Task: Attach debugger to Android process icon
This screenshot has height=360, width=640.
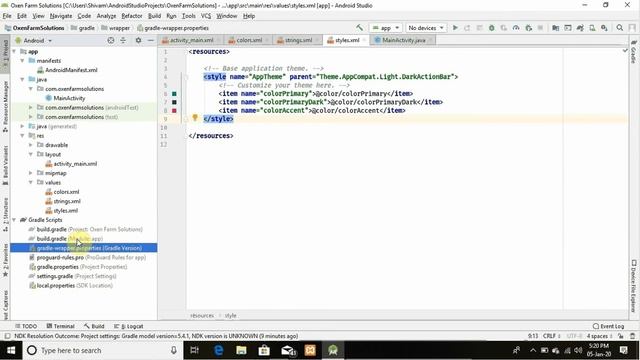Action: click(529, 28)
